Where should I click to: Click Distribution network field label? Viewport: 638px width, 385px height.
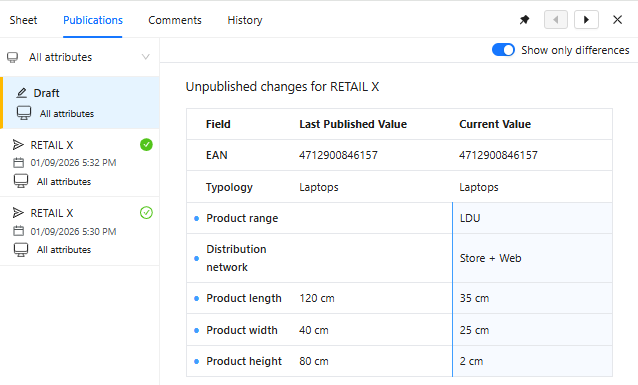pos(236,258)
